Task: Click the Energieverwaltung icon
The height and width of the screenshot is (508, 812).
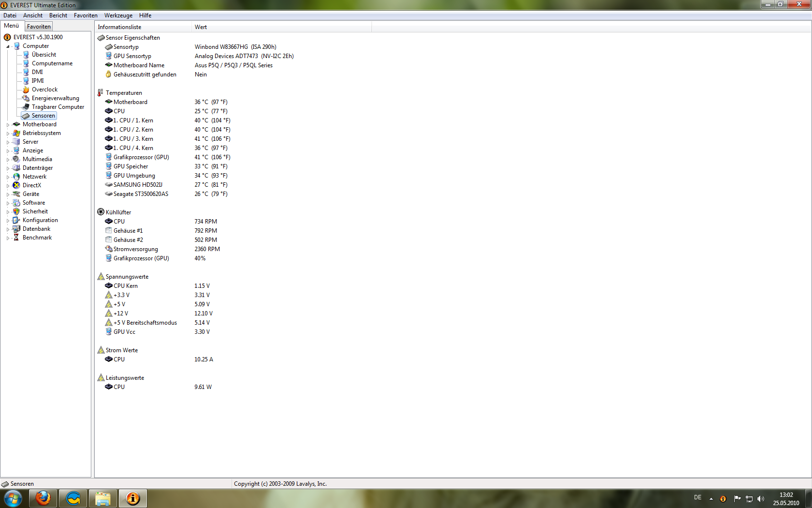Action: [x=26, y=98]
